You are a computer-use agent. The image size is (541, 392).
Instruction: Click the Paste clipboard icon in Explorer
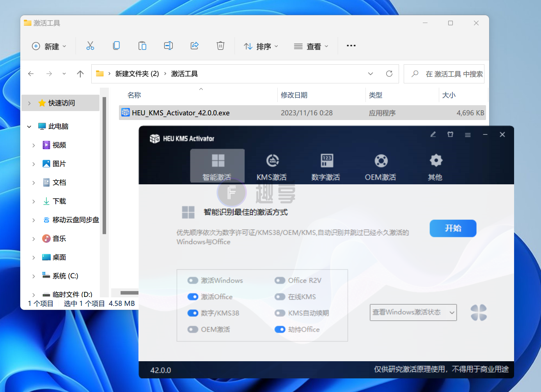point(142,46)
